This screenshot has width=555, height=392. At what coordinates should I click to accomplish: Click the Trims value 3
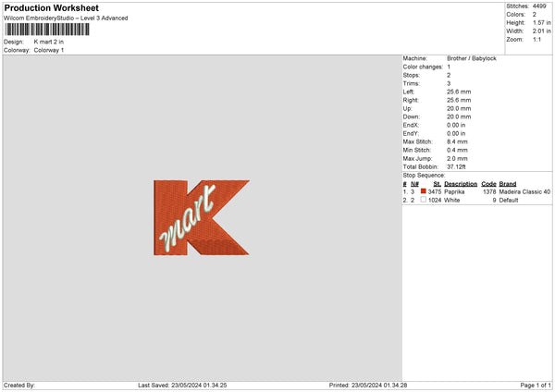pyautogui.click(x=449, y=83)
